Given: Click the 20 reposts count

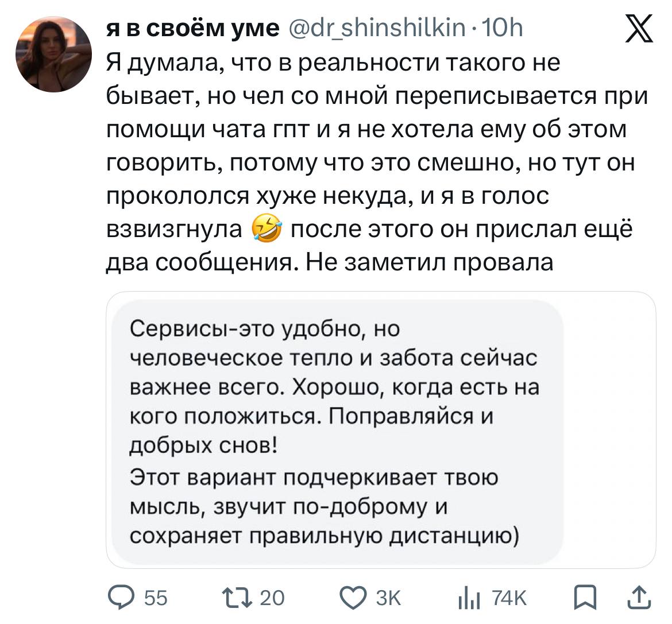Looking at the screenshot, I should [272, 599].
